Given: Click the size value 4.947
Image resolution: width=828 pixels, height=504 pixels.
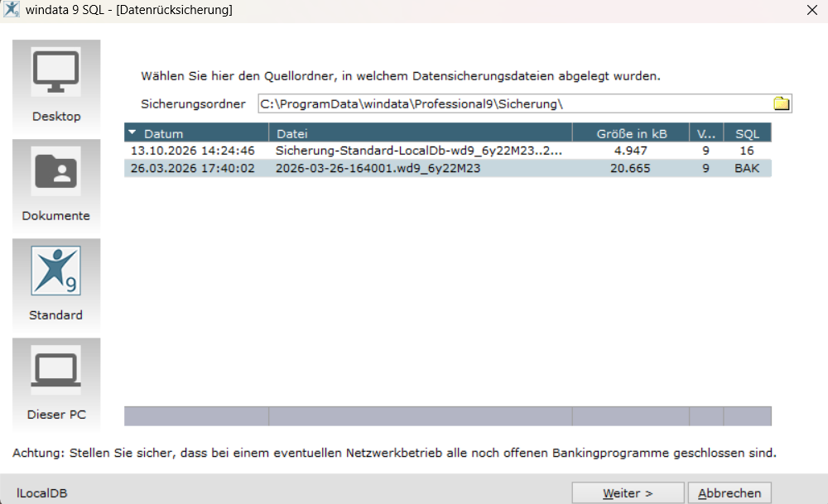Looking at the screenshot, I should tap(630, 151).
